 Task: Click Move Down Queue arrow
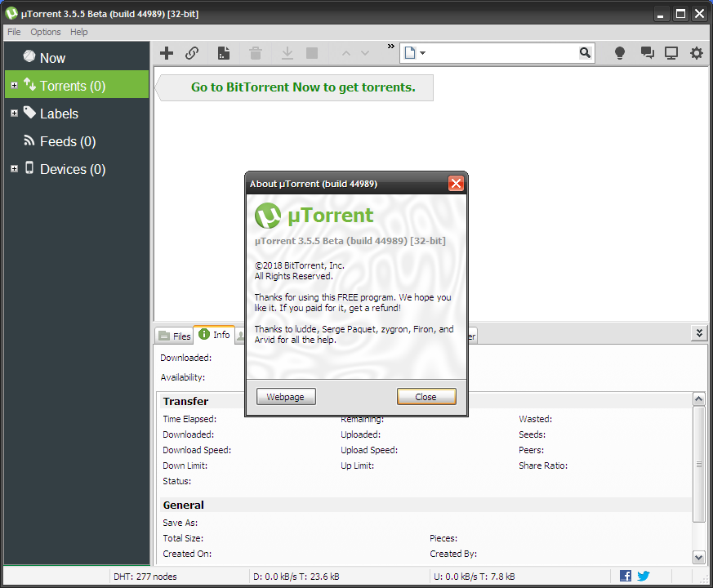(365, 53)
